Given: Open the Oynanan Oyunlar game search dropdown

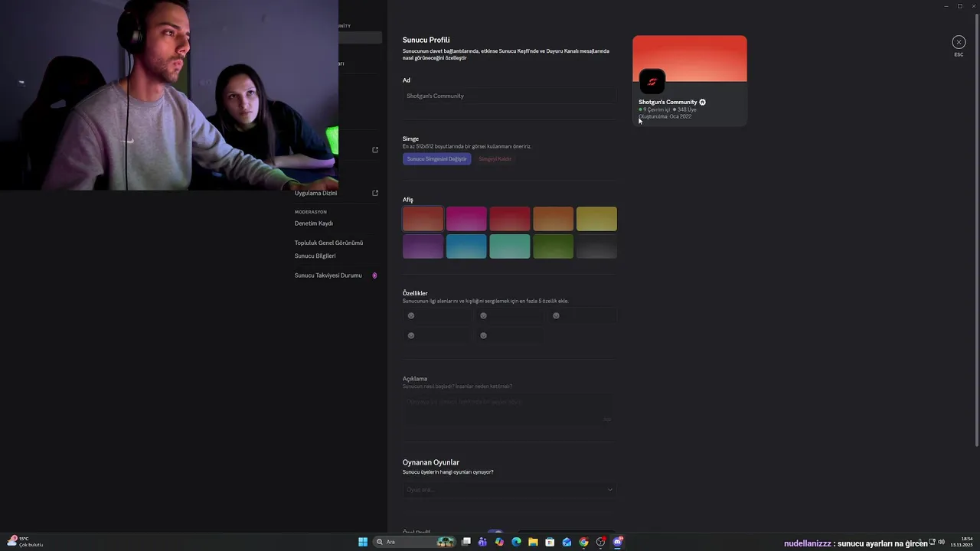Looking at the screenshot, I should coord(509,490).
